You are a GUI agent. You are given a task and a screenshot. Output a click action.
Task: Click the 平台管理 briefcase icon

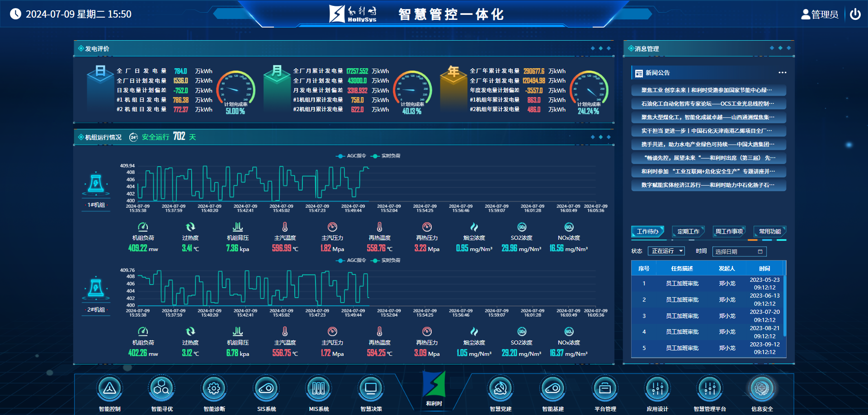(x=605, y=388)
